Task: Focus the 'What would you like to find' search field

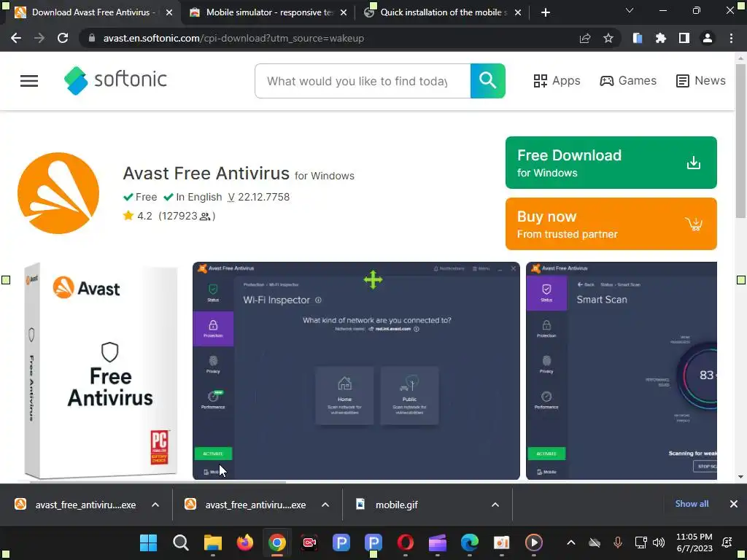Action: point(363,81)
